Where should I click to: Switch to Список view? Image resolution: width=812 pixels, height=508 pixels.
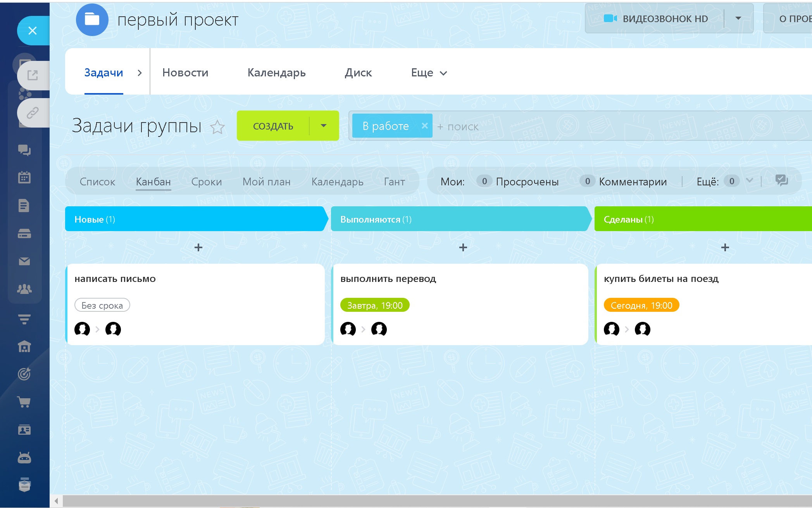(97, 181)
